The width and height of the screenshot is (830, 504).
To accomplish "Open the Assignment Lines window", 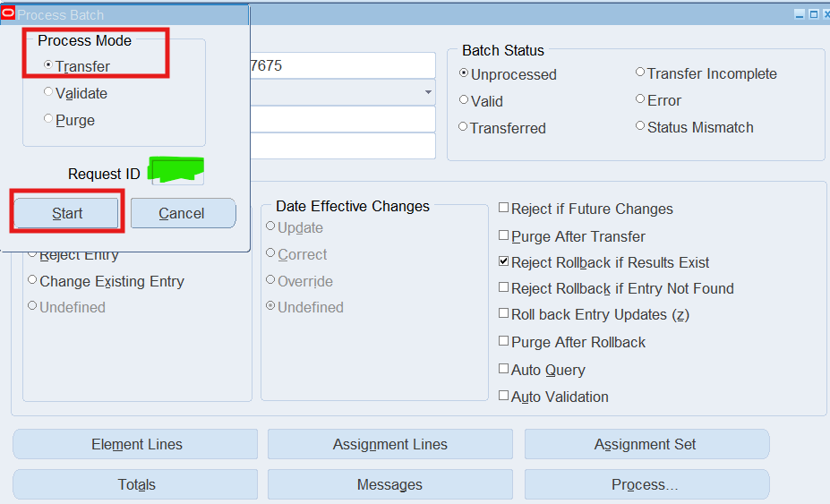I will coord(389,444).
